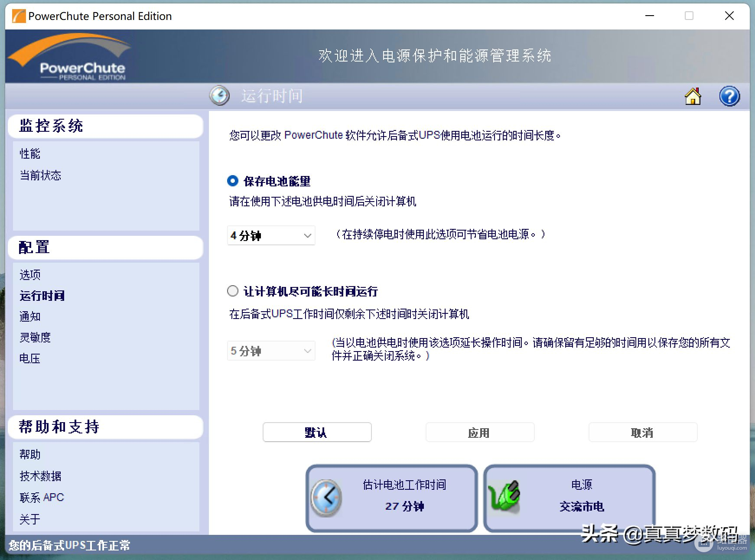The image size is (755, 560).
Task: Click the 欢迎进入电源保护和能源管理系统 banner text
Action: tap(435, 56)
